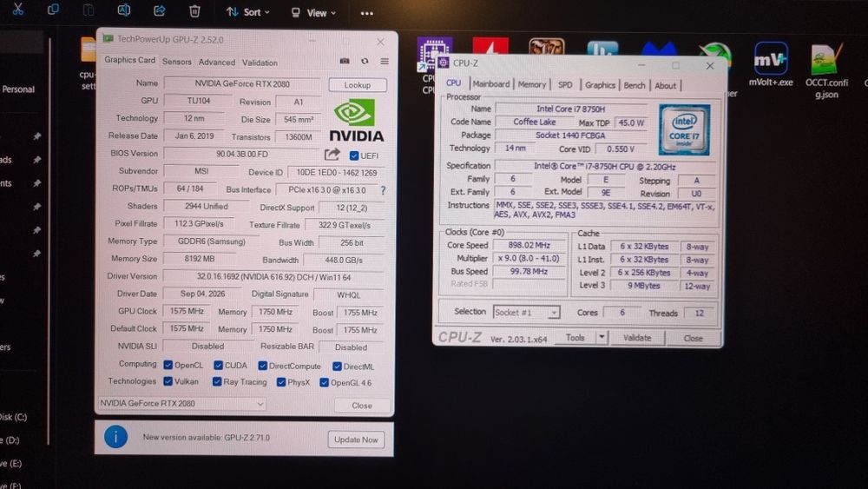Screen dimensions: 868x489
Task: Toggle the OpenGL 4.6 checkbox
Action: (x=325, y=383)
